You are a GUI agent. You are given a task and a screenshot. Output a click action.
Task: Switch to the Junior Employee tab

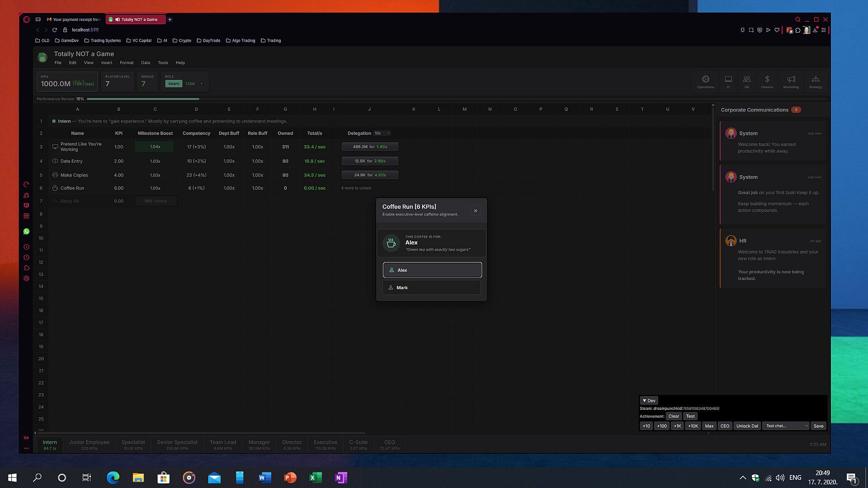click(89, 445)
